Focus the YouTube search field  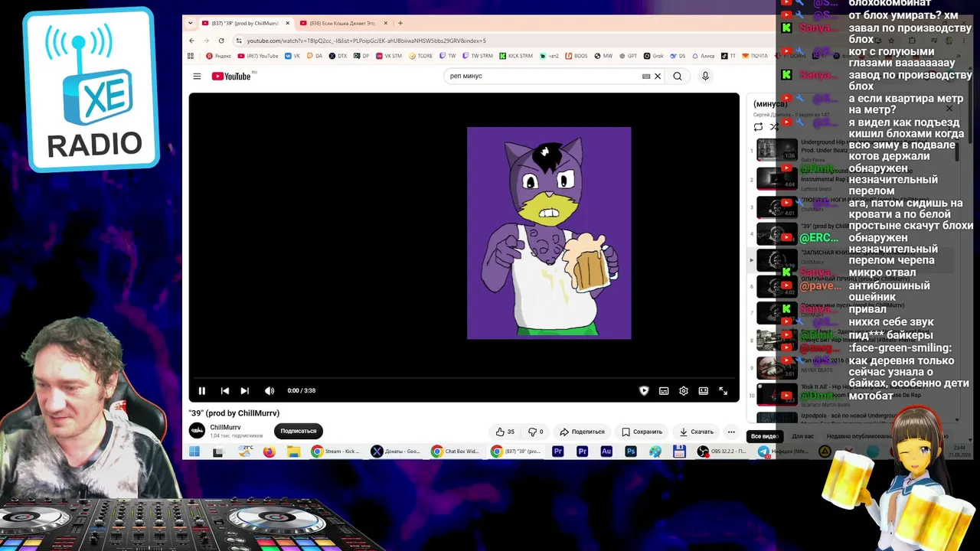544,76
